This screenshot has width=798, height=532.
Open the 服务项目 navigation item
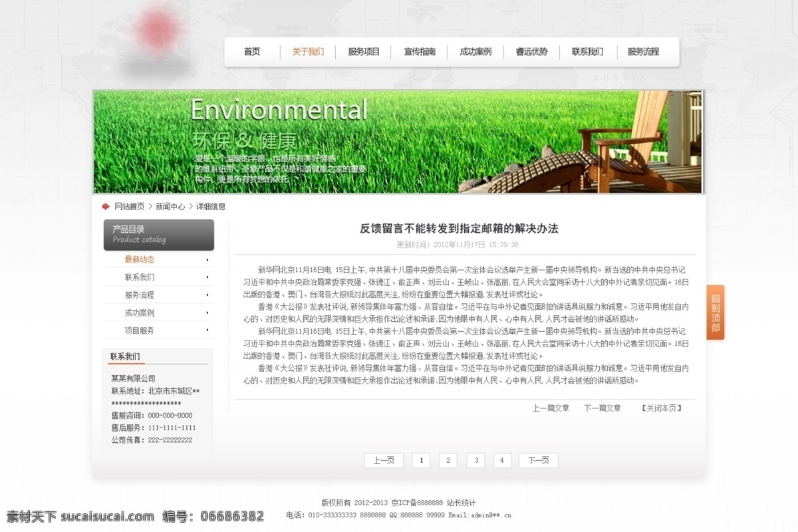364,52
